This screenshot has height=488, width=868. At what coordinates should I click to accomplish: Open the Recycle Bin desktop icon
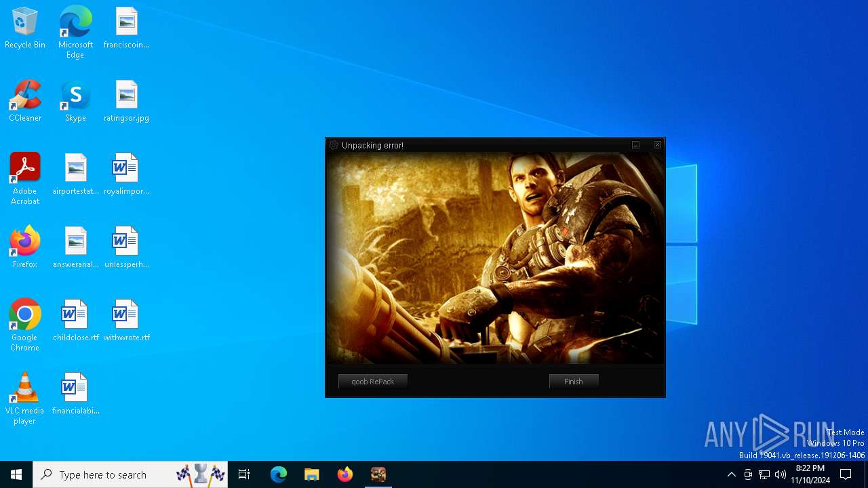point(25,28)
